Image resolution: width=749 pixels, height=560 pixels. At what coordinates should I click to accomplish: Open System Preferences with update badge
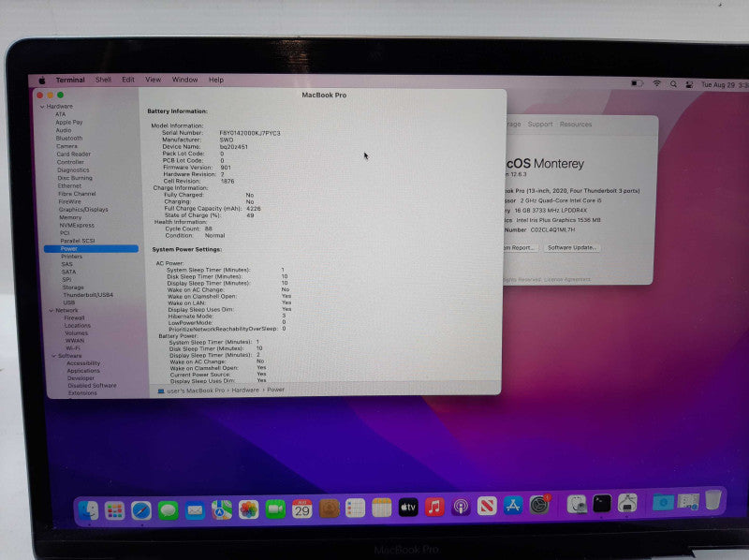539,505
